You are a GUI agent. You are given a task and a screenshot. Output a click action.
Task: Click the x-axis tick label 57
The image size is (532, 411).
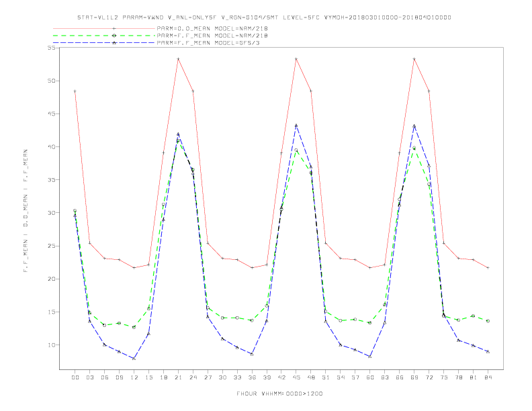355,377
